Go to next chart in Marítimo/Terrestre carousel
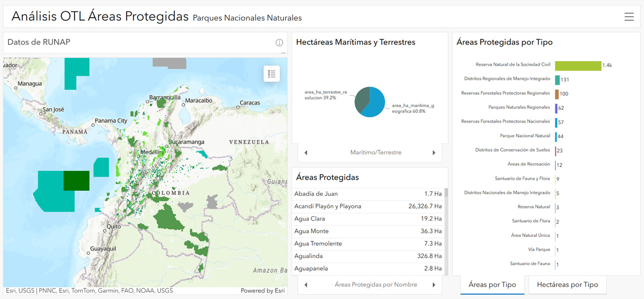Screen dimensions: 644x299 click(x=434, y=153)
